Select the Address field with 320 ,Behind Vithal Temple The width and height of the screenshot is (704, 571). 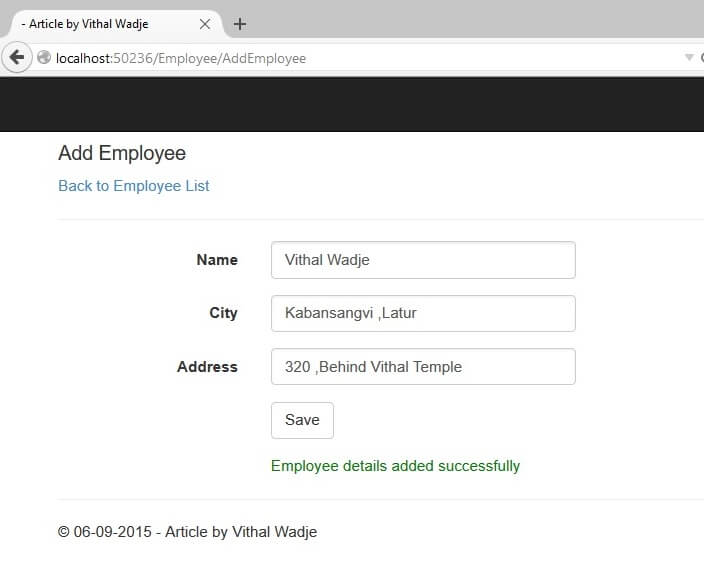click(x=423, y=367)
